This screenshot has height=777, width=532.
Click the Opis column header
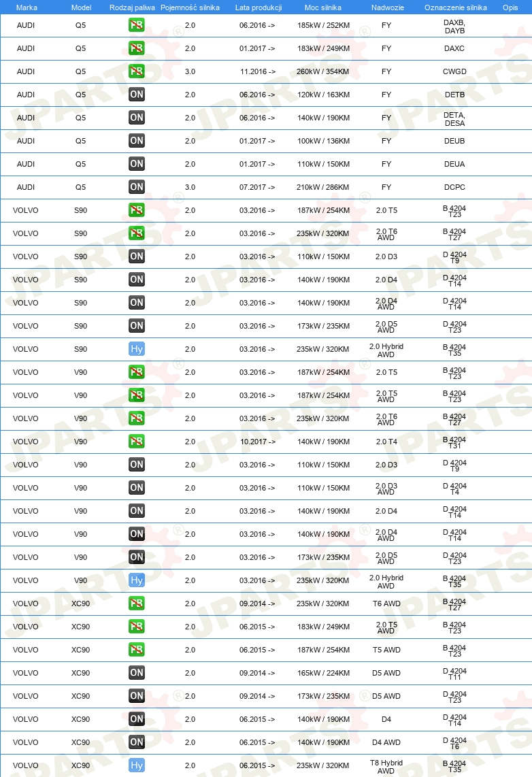pyautogui.click(x=510, y=7)
